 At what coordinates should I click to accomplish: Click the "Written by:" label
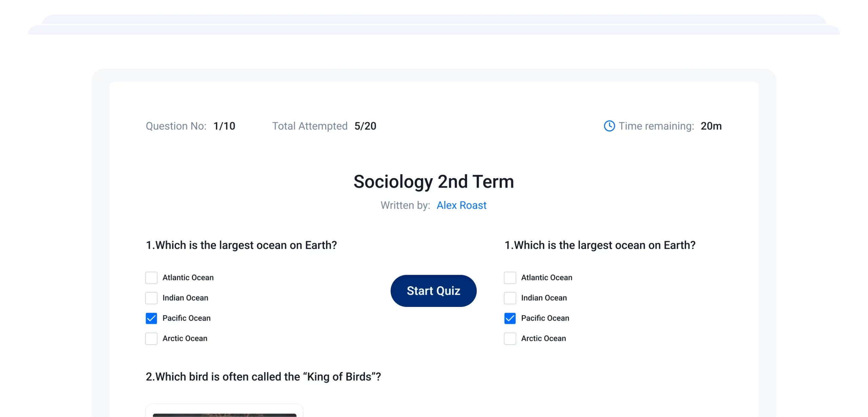[x=405, y=205]
